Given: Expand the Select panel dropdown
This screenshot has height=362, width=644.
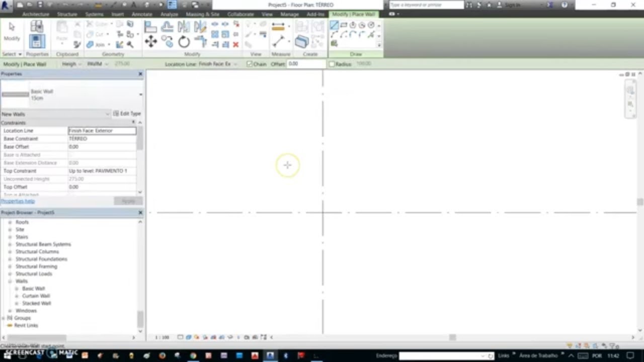Looking at the screenshot, I should 12,54.
